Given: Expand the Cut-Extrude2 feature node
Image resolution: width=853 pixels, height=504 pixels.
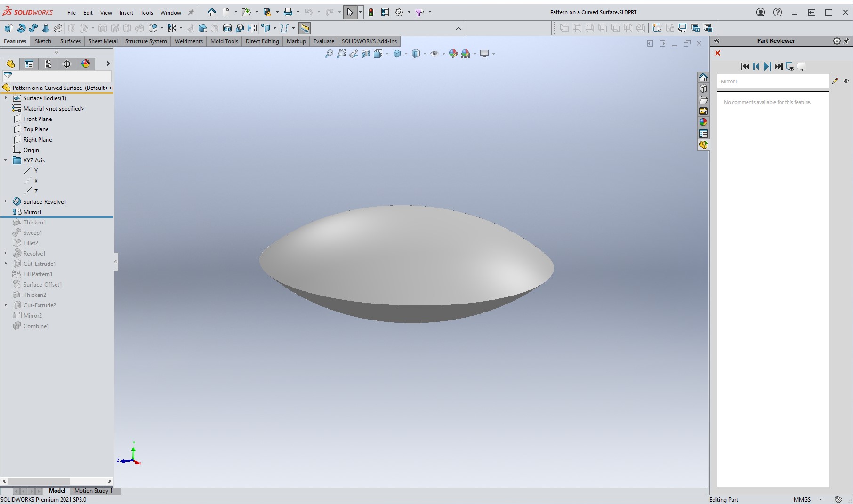Looking at the screenshot, I should (x=6, y=305).
